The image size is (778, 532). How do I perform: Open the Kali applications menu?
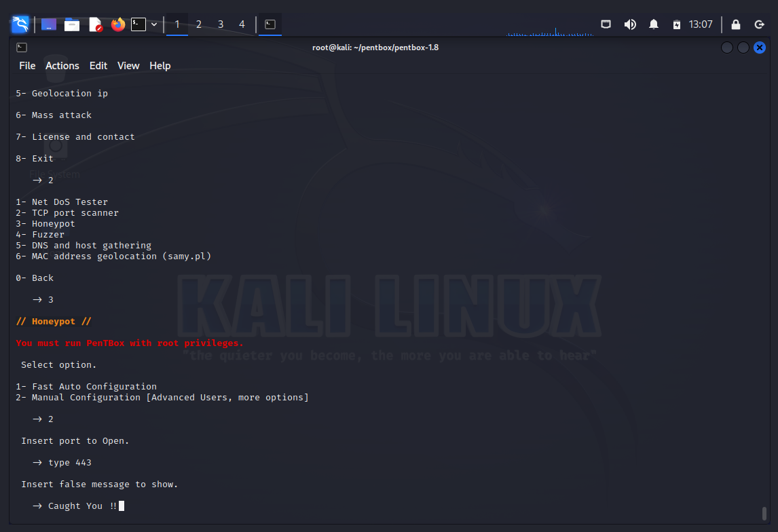coord(20,24)
